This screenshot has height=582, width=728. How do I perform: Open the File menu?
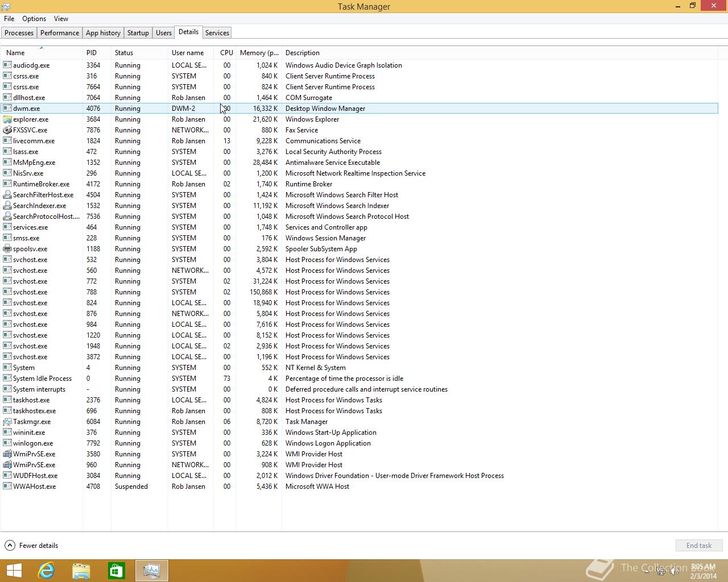[9, 19]
